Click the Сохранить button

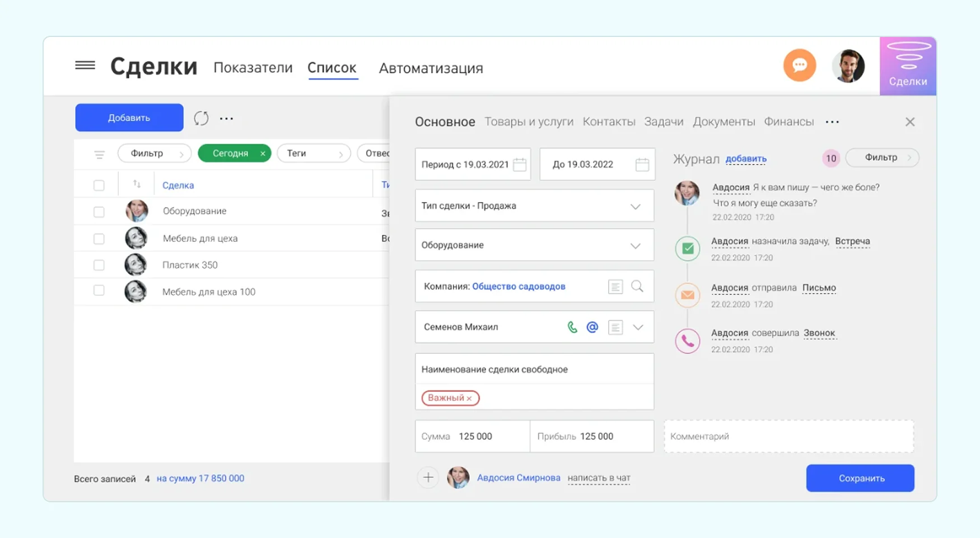tap(860, 478)
